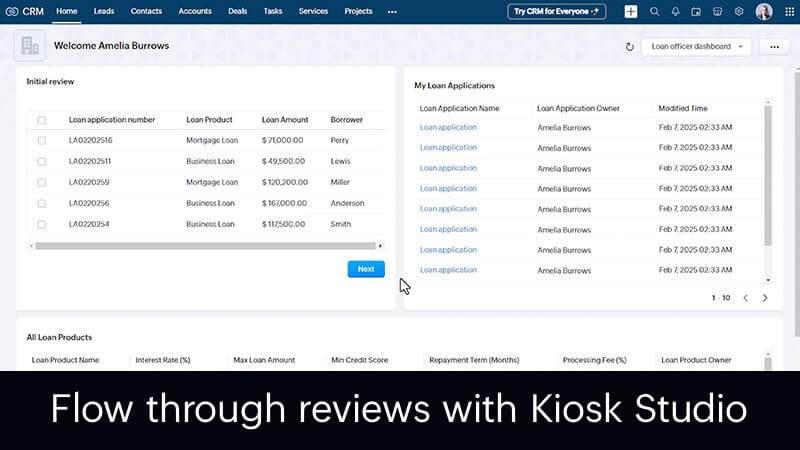Open the Contacts tab

tap(146, 11)
